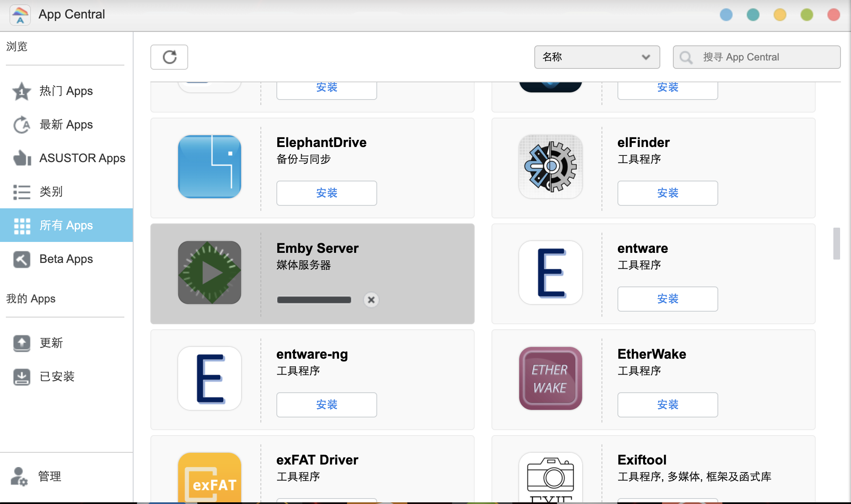This screenshot has height=504, width=851.
Task: Click the teal window control dot
Action: point(753,15)
